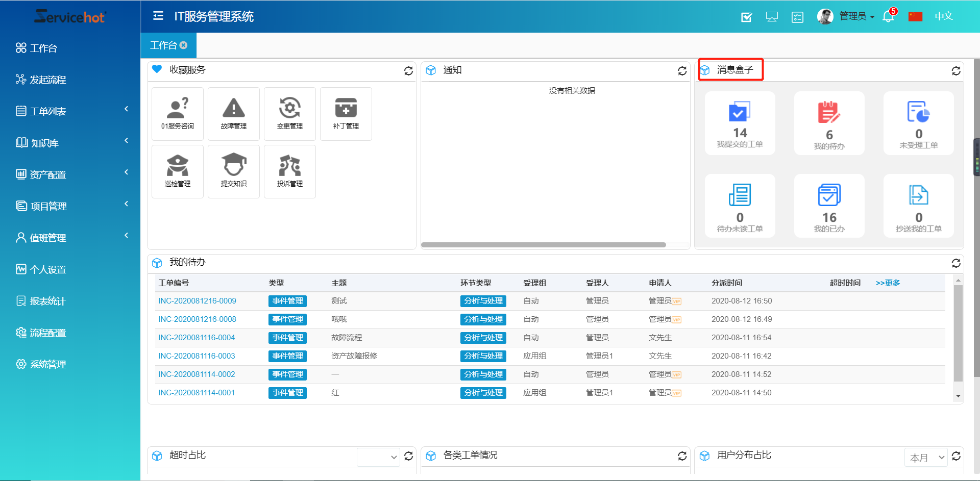980x481 pixels.
Task: Switch language via the 中文 flag
Action: point(916,16)
